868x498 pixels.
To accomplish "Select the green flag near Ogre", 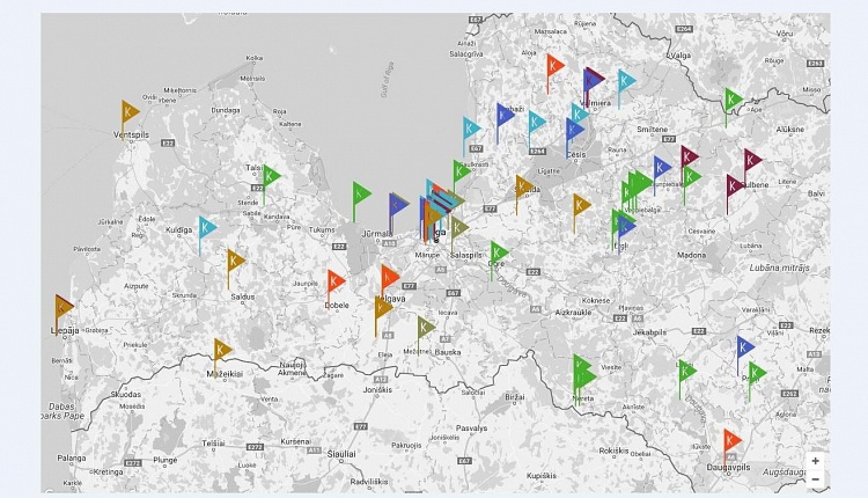I will 499,253.
